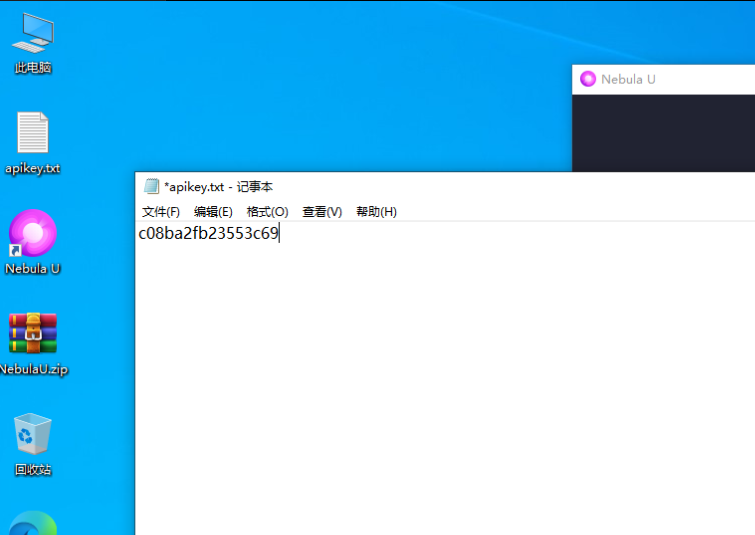755x535 pixels.
Task: Select the Edge browser icon on desktop
Action: (33, 523)
